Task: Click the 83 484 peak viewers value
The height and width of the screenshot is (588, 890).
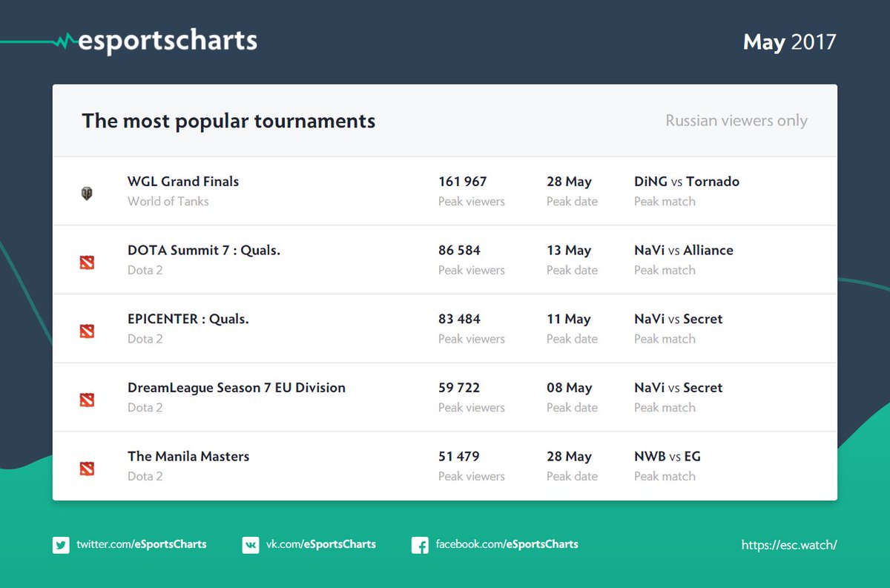Action: 460,320
